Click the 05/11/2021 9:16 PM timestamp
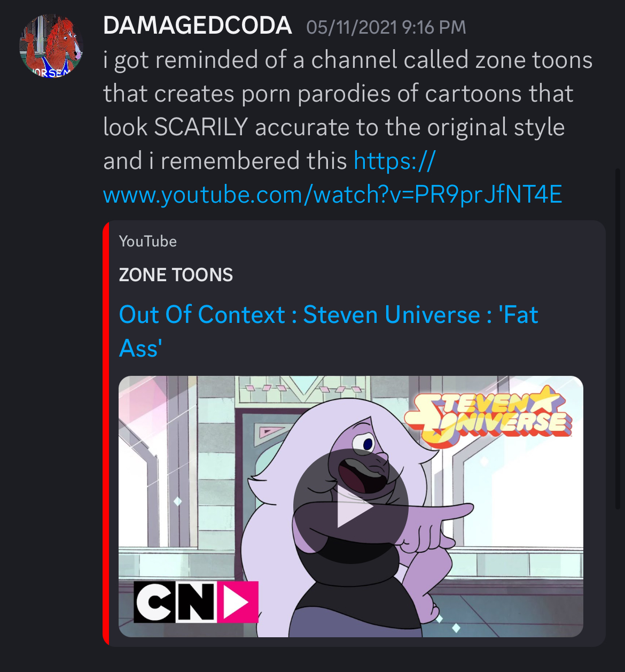This screenshot has width=625, height=672. 386,27
